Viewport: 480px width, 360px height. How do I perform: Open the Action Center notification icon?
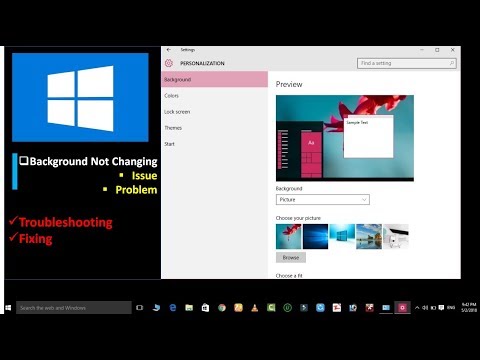(441, 308)
